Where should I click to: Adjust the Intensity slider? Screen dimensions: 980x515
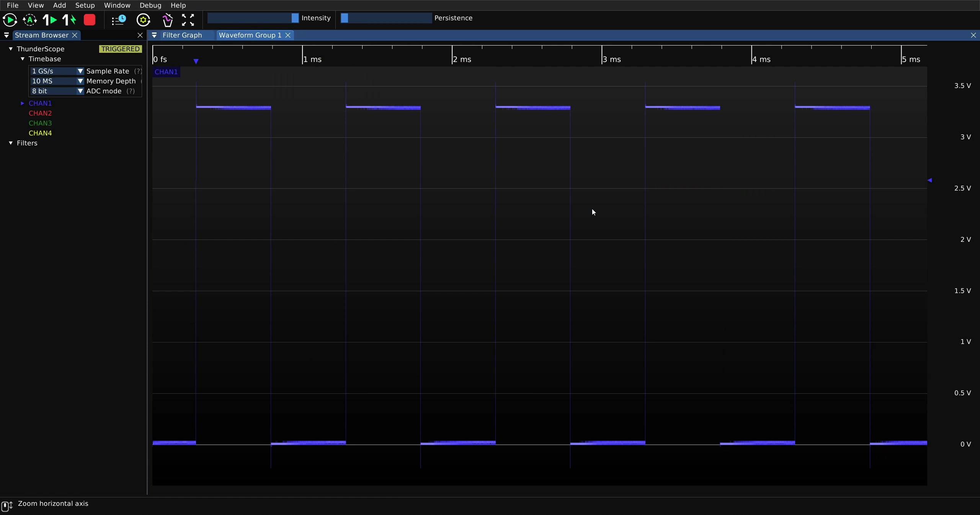(x=253, y=18)
